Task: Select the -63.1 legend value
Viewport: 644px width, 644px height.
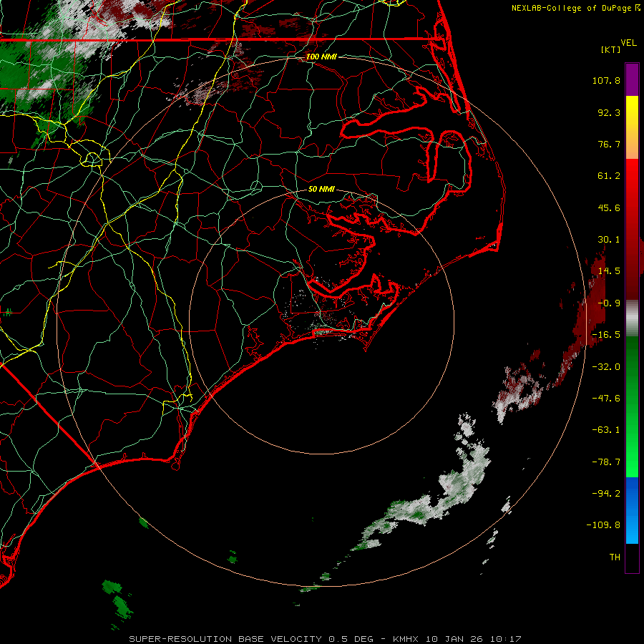Action: click(x=606, y=430)
